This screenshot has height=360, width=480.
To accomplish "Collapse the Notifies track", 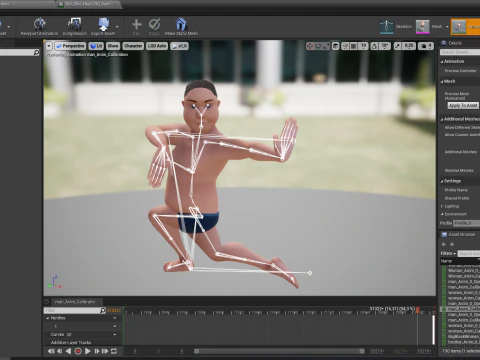I will [x=47, y=318].
